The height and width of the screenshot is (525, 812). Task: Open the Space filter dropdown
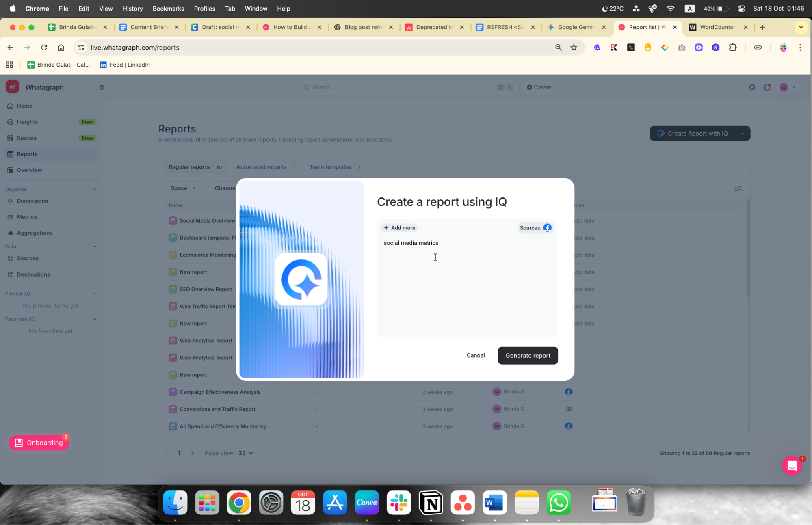click(x=183, y=188)
